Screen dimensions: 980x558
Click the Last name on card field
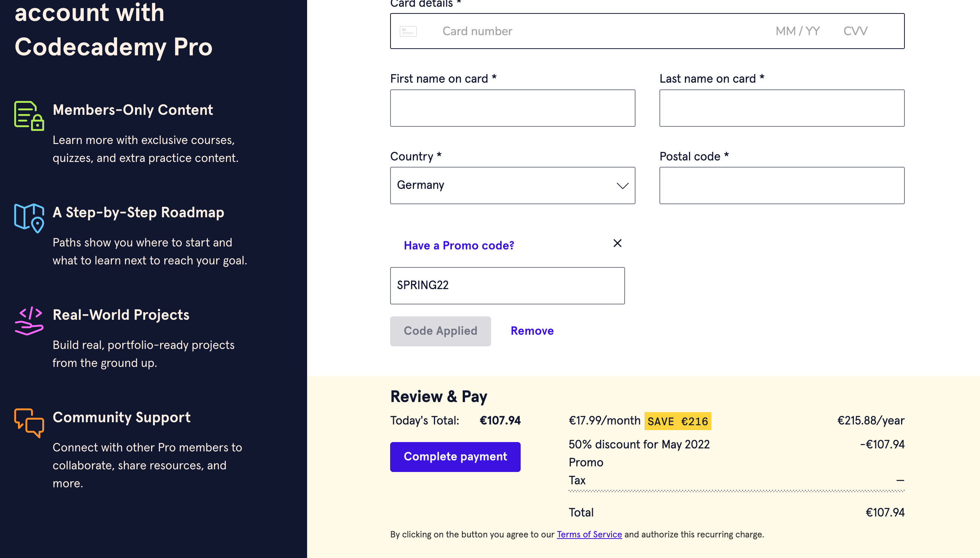click(x=781, y=108)
